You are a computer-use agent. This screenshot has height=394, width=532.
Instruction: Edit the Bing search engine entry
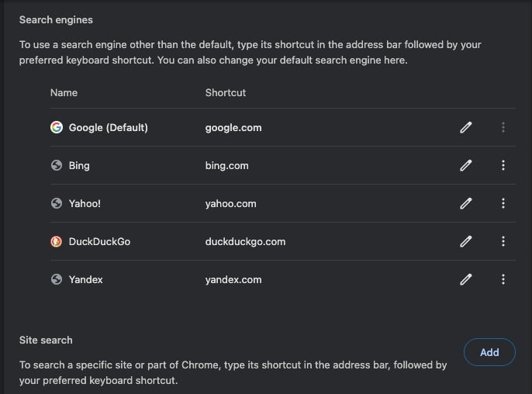[x=466, y=166]
